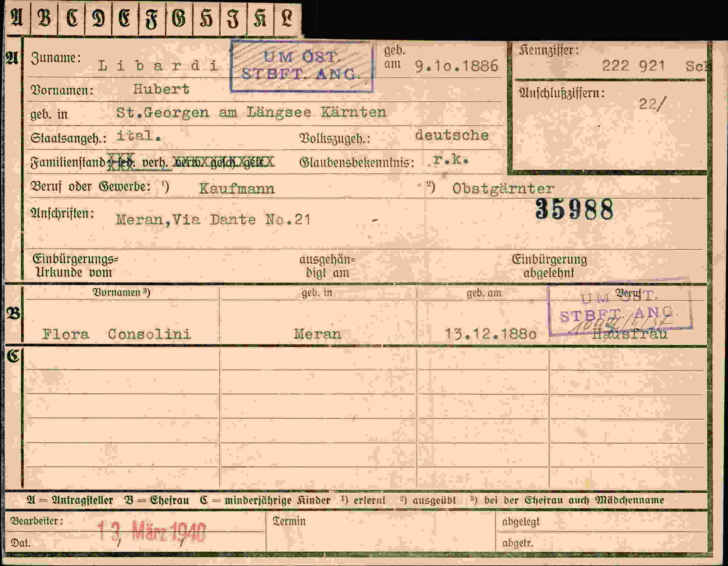
Task: Click the citizenship value 'ital.'
Action: (139, 136)
